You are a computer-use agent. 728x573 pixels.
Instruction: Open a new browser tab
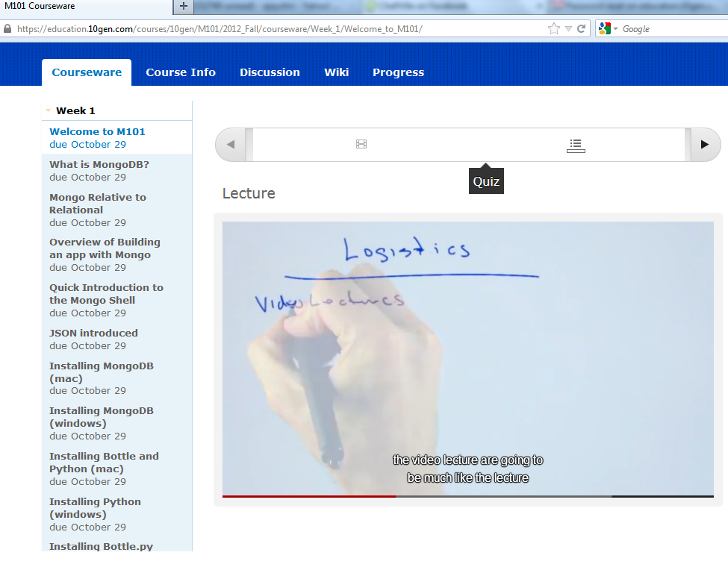184,6
